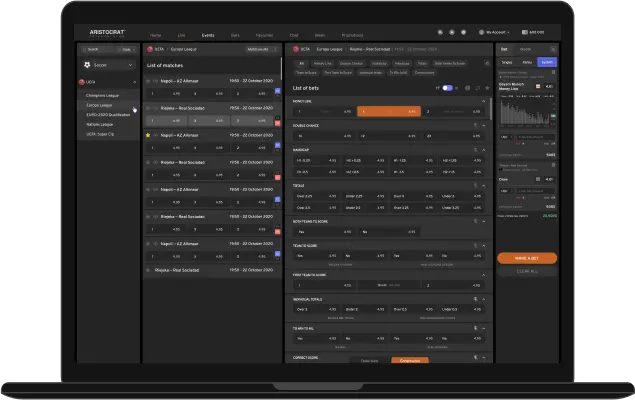
Task: Click the UEFA logo in sidebar
Action: [x=81, y=82]
